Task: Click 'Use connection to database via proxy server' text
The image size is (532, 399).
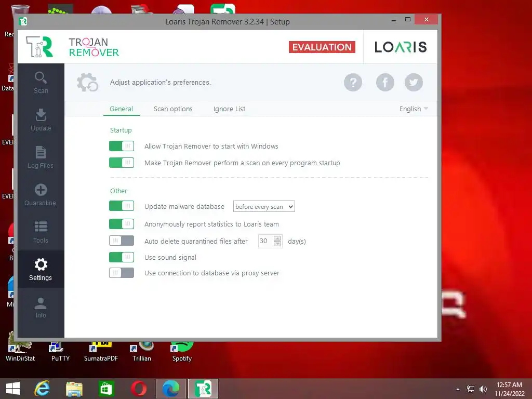Action: click(212, 273)
